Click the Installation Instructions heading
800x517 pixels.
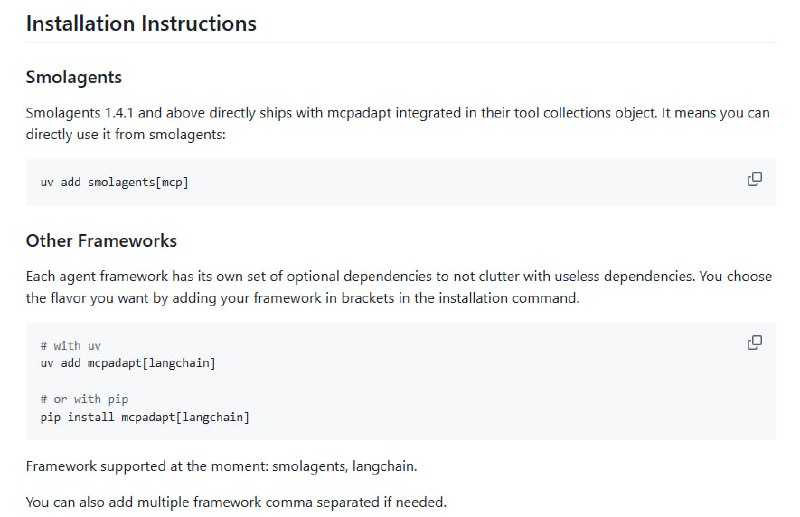pos(141,23)
